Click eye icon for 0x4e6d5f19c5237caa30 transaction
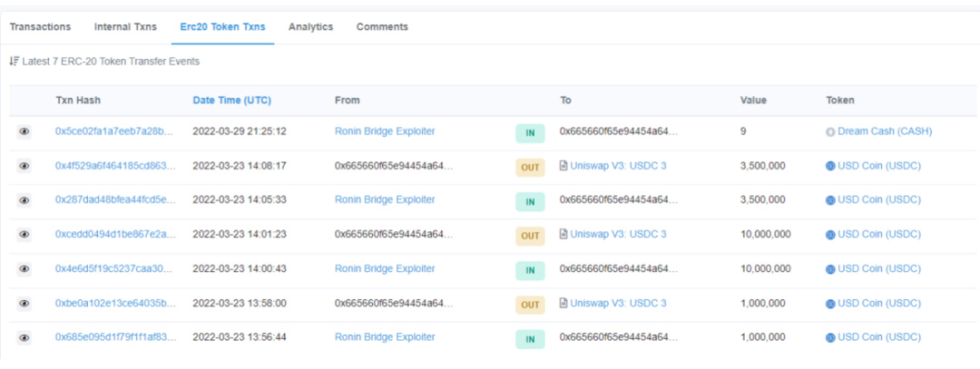The width and height of the screenshot is (980, 369). point(24,269)
